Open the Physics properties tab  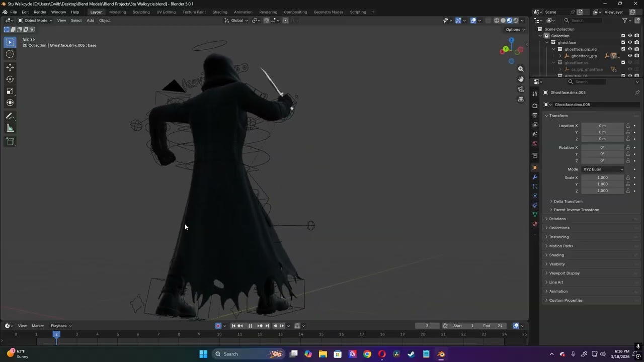(535, 196)
